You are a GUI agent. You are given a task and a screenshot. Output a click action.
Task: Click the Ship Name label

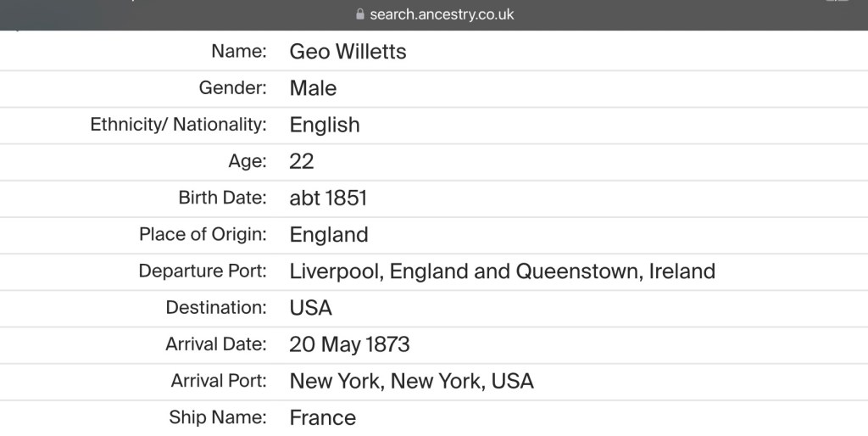click(218, 417)
